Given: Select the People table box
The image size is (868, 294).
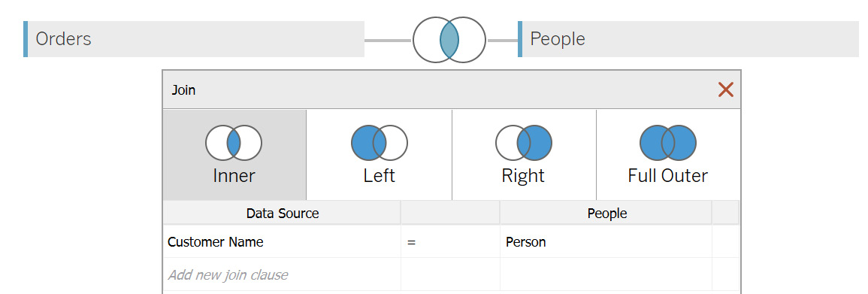Looking at the screenshot, I should 688,39.
